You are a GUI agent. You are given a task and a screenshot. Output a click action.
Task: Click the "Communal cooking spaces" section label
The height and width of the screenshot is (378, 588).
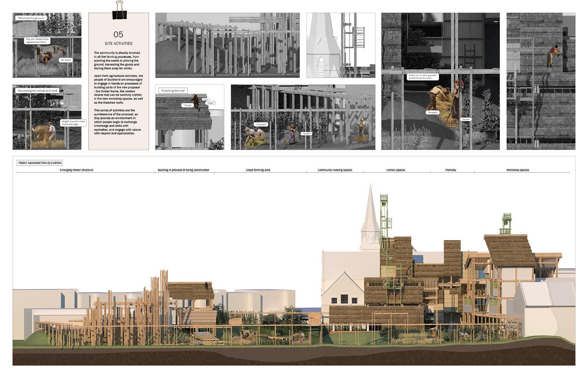(x=335, y=170)
